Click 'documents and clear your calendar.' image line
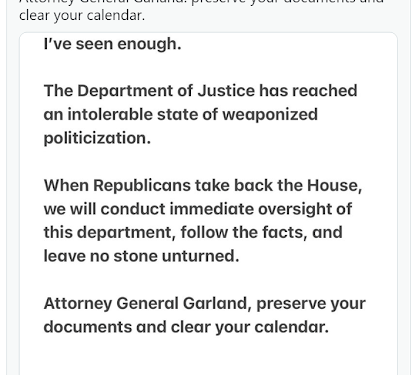 click(x=186, y=327)
